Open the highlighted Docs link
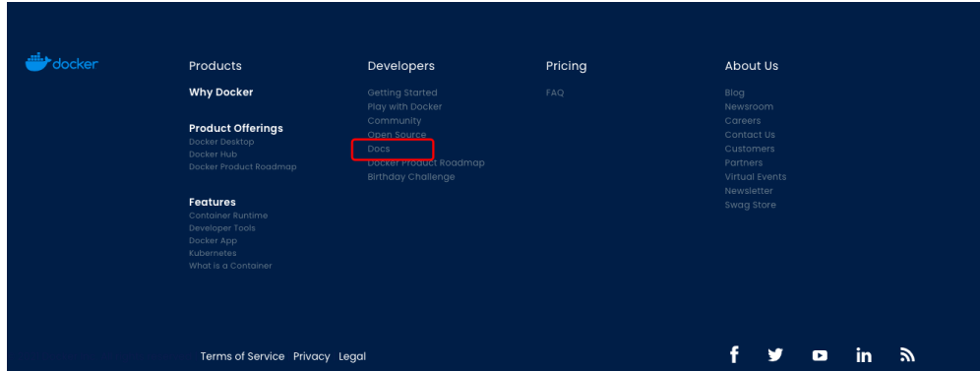 pyautogui.click(x=379, y=149)
